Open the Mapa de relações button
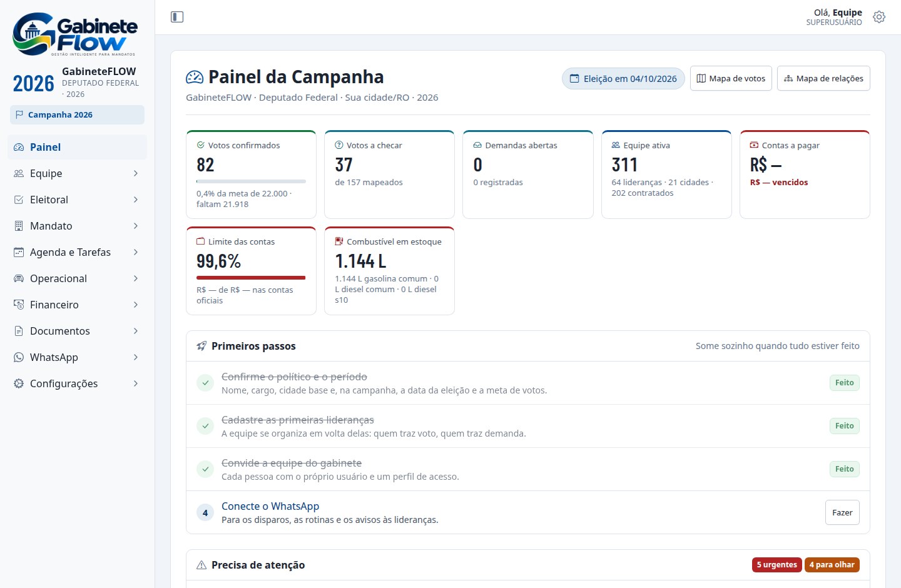This screenshot has width=901, height=588. click(x=823, y=78)
